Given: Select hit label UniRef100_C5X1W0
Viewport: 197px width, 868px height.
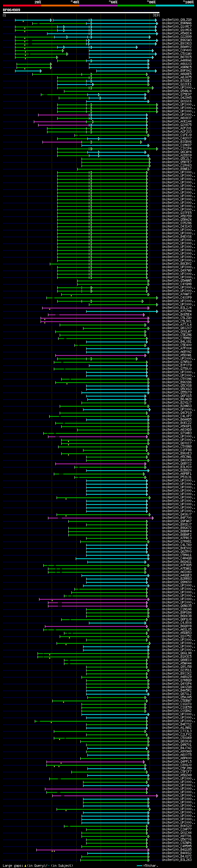Looking at the screenshot, I should pos(177,54).
